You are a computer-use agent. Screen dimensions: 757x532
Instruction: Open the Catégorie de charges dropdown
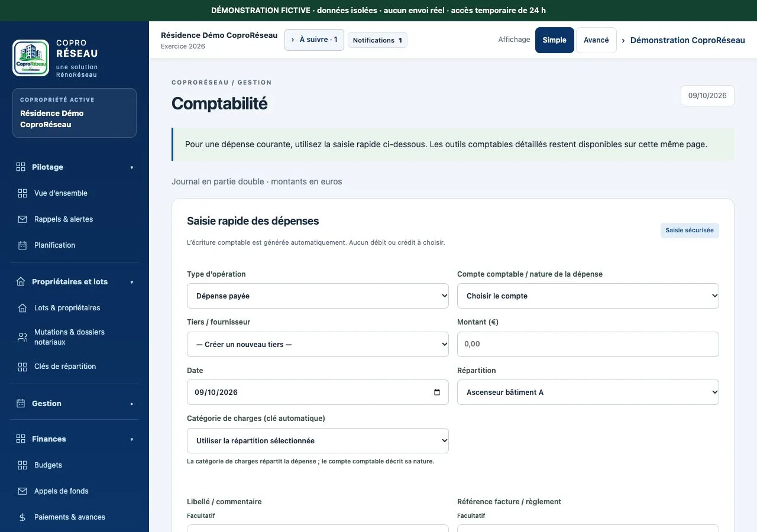coord(318,440)
